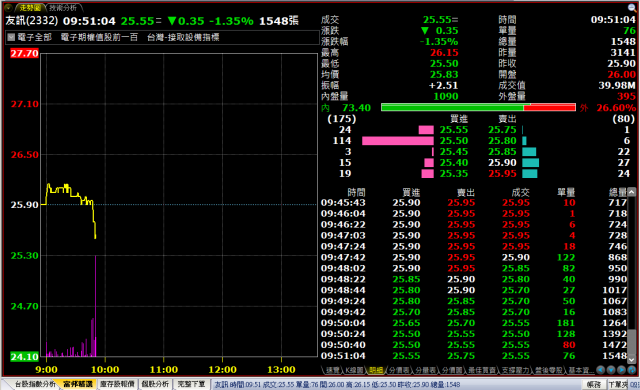The width and height of the screenshot is (640, 390).
Task: Click the 時間 column header in trade list
Action: [x=356, y=192]
